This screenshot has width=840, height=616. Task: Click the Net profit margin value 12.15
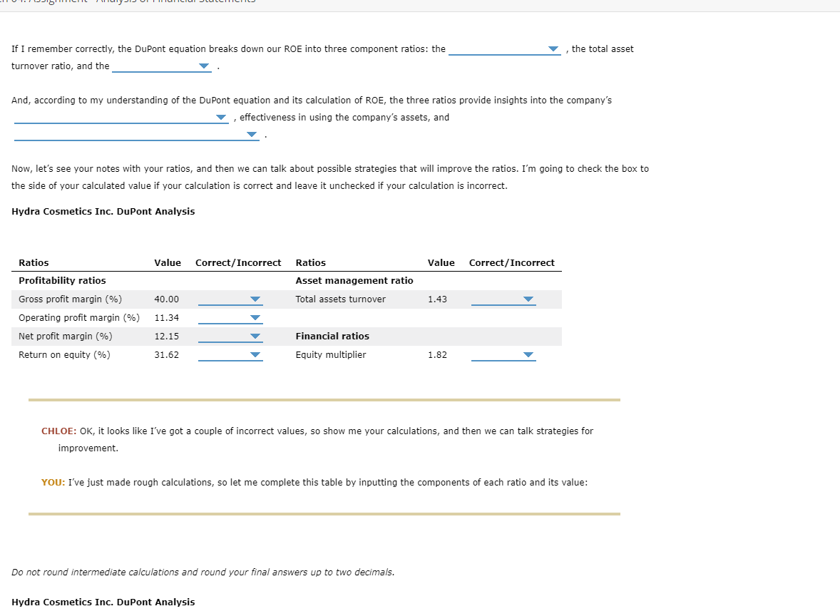coord(167,337)
